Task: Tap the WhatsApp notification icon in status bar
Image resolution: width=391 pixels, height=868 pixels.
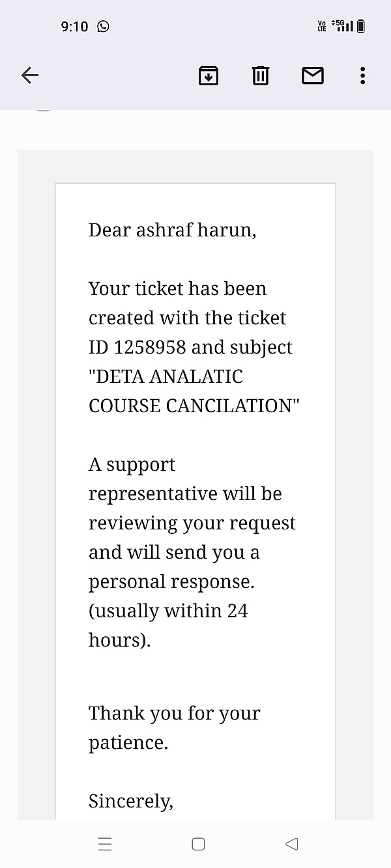Action: click(x=103, y=26)
